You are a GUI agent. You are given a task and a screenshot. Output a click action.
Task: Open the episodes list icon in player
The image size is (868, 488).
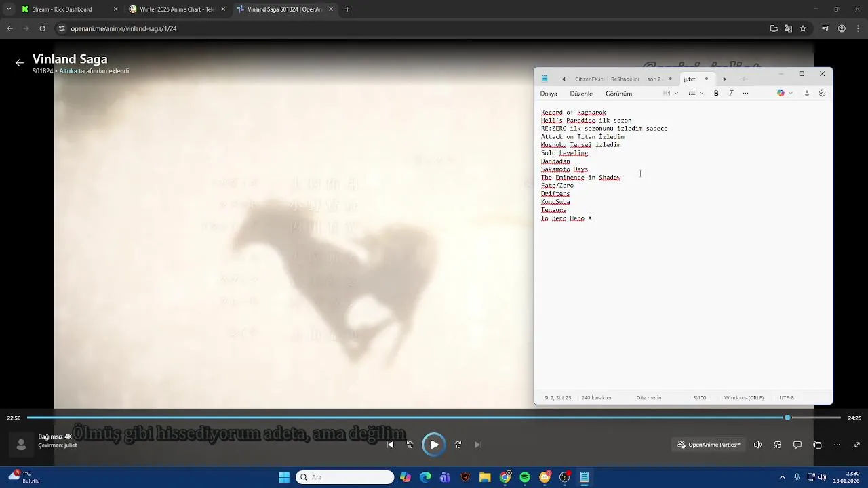coord(817,445)
